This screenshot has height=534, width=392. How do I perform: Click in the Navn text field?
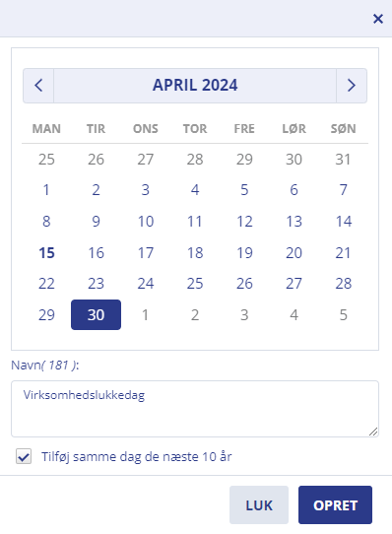tap(195, 409)
